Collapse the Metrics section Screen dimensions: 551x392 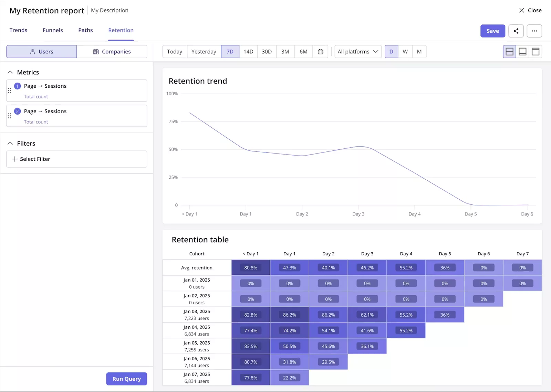tap(10, 72)
